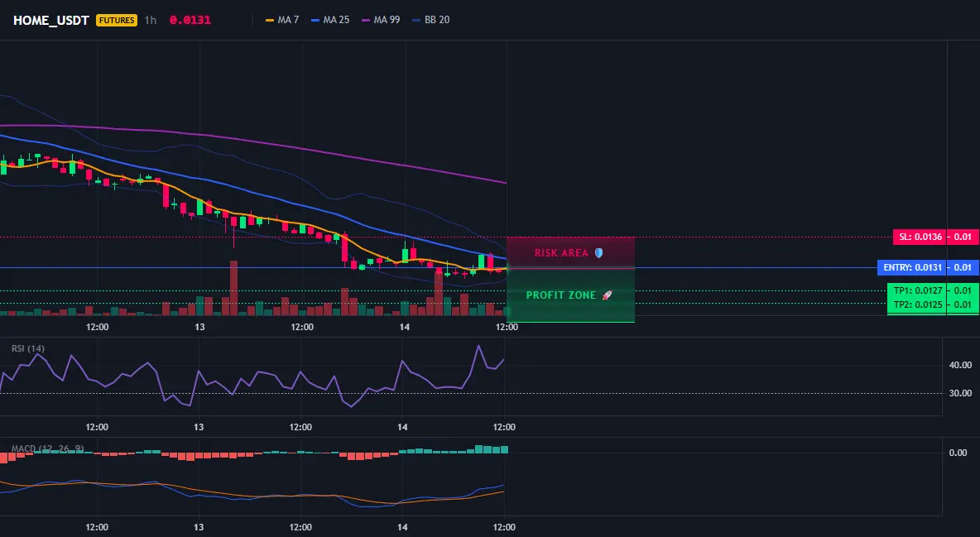Click the shield icon beside RISK AREA
Image resolution: width=980 pixels, height=537 pixels.
click(x=598, y=253)
